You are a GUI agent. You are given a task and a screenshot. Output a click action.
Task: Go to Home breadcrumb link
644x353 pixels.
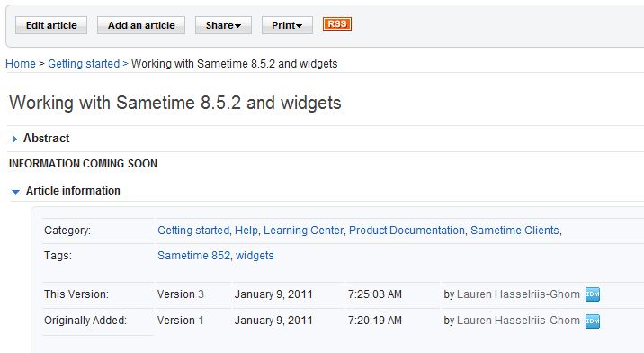point(21,64)
